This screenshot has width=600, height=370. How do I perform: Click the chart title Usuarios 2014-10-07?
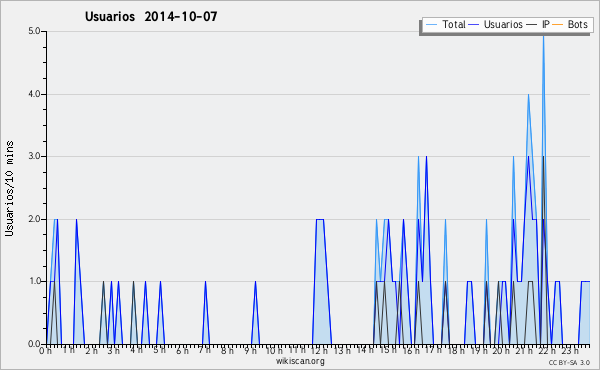pos(151,16)
